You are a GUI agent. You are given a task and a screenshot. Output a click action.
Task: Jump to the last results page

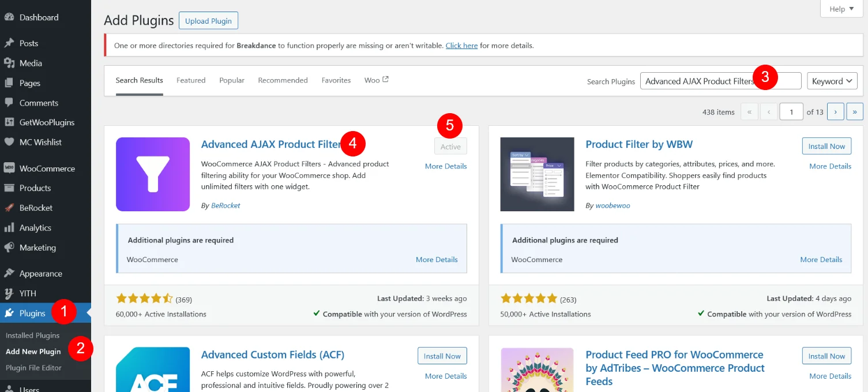pos(855,111)
